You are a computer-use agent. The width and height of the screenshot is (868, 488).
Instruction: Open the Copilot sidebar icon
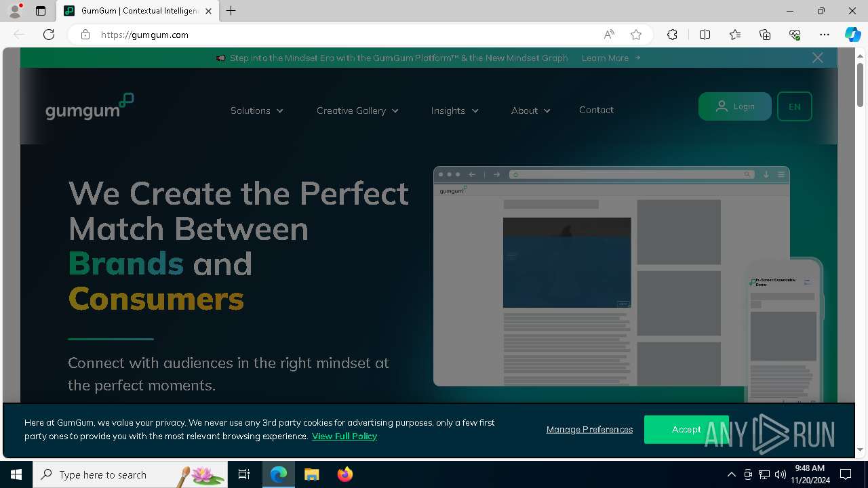coord(852,35)
